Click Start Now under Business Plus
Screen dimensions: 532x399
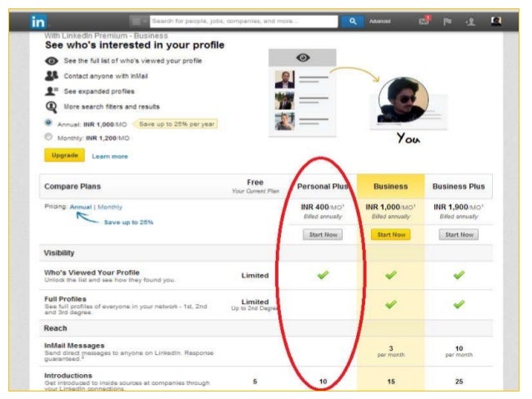point(459,235)
